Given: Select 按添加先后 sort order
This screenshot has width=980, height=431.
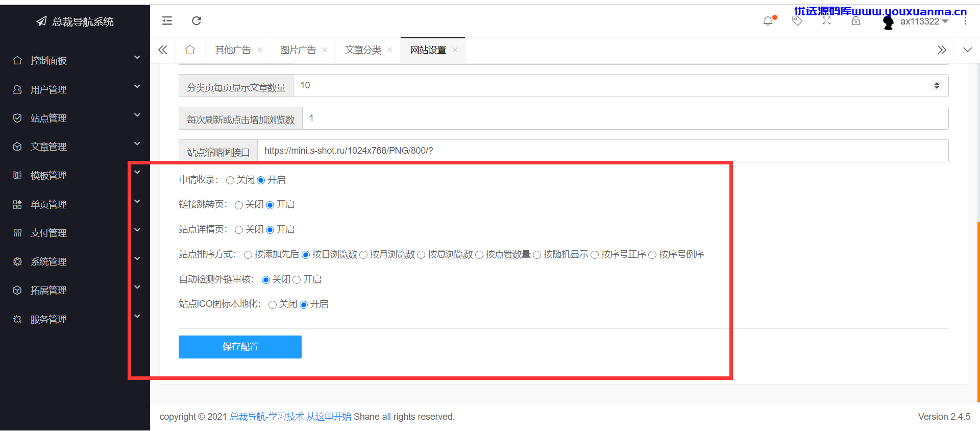Looking at the screenshot, I should click(248, 255).
